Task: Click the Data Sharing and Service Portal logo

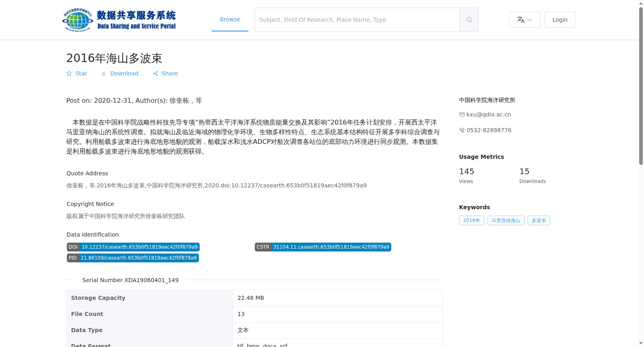Action: tap(119, 20)
